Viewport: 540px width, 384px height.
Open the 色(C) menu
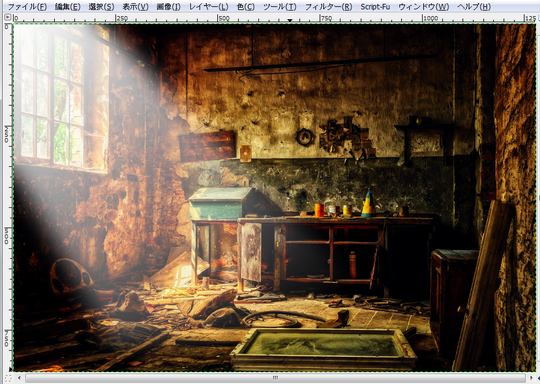246,7
